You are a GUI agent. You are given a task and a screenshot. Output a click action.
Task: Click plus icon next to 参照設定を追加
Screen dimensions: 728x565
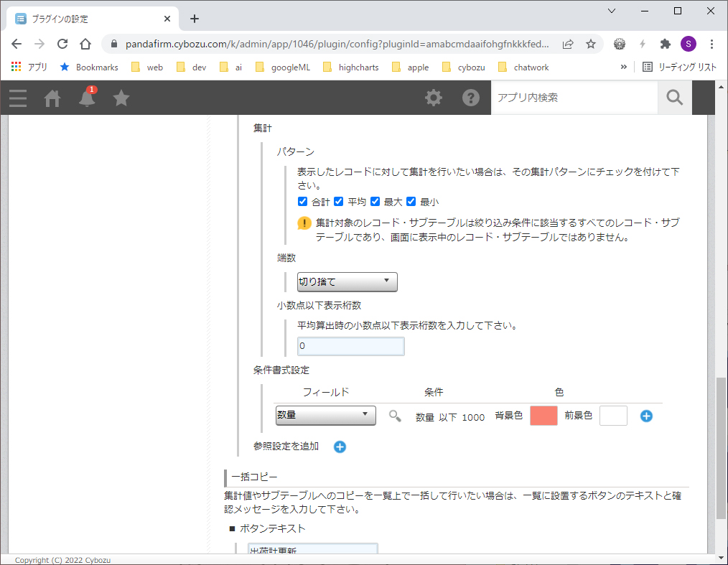pos(340,447)
